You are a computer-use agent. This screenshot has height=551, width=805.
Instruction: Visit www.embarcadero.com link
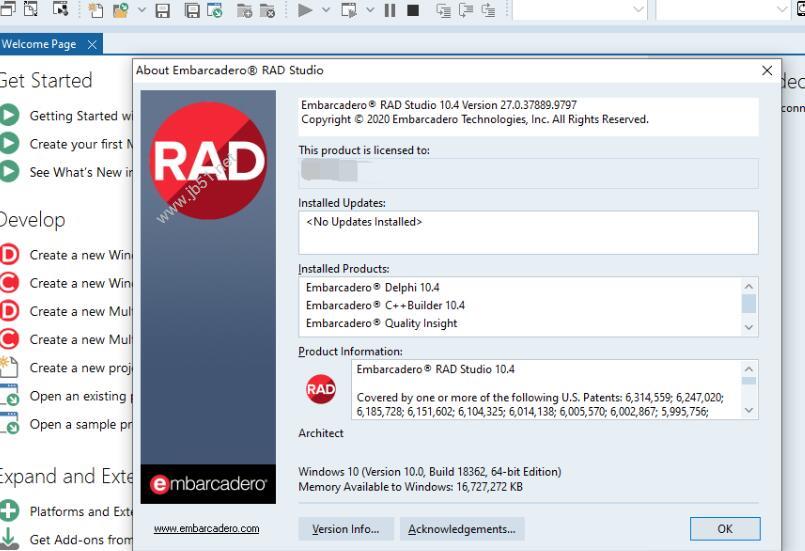[206, 528]
